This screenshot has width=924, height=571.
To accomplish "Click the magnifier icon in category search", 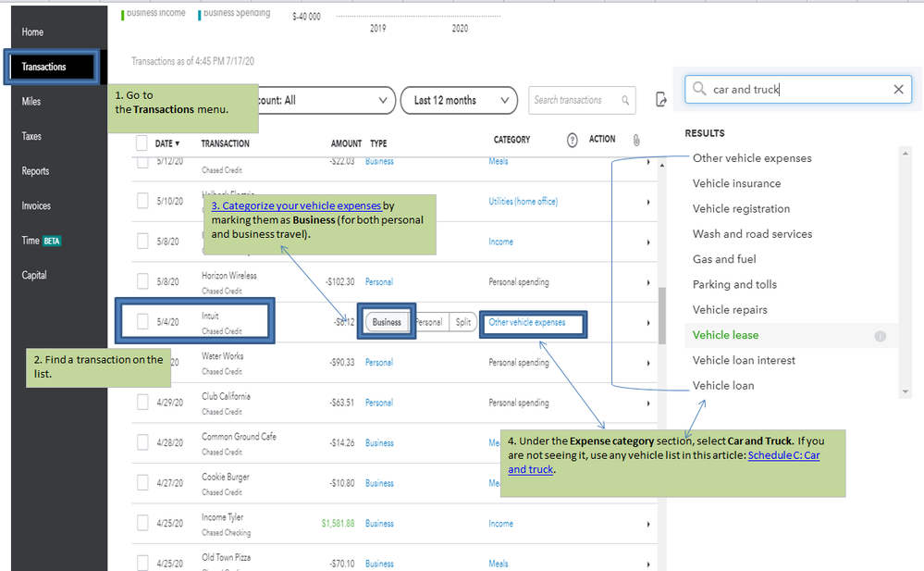I will click(x=699, y=90).
